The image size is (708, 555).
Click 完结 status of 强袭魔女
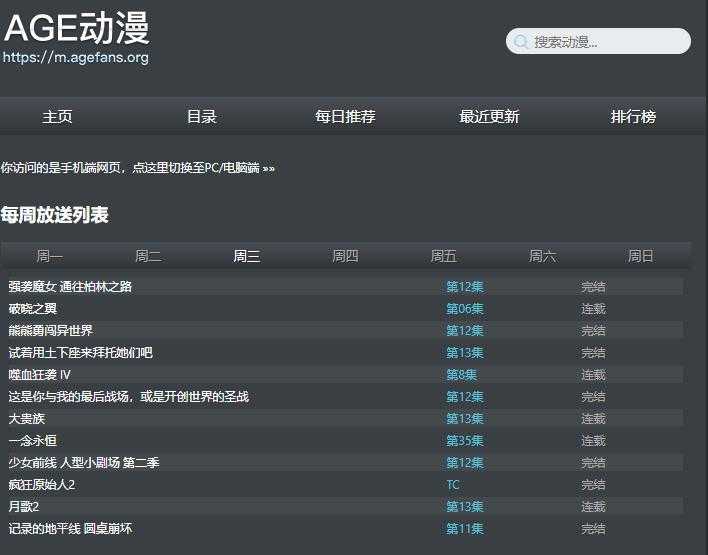593,287
